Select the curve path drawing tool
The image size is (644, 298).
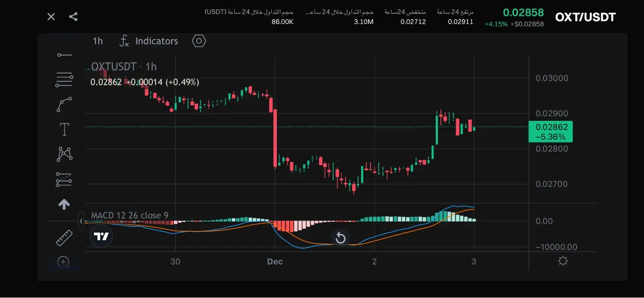coord(64,104)
